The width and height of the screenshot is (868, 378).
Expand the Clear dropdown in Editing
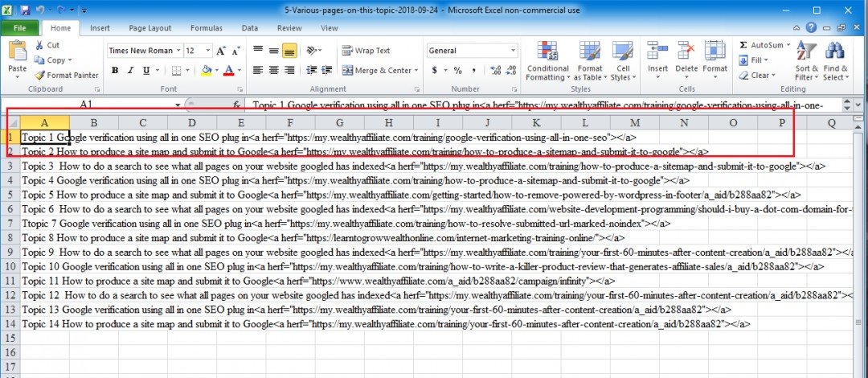click(x=772, y=76)
